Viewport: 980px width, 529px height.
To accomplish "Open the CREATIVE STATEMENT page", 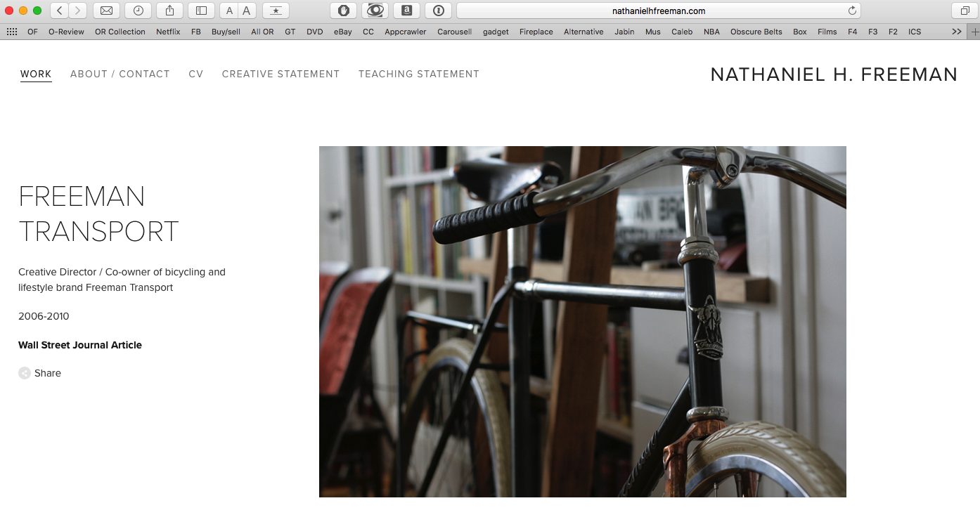I will pos(281,74).
